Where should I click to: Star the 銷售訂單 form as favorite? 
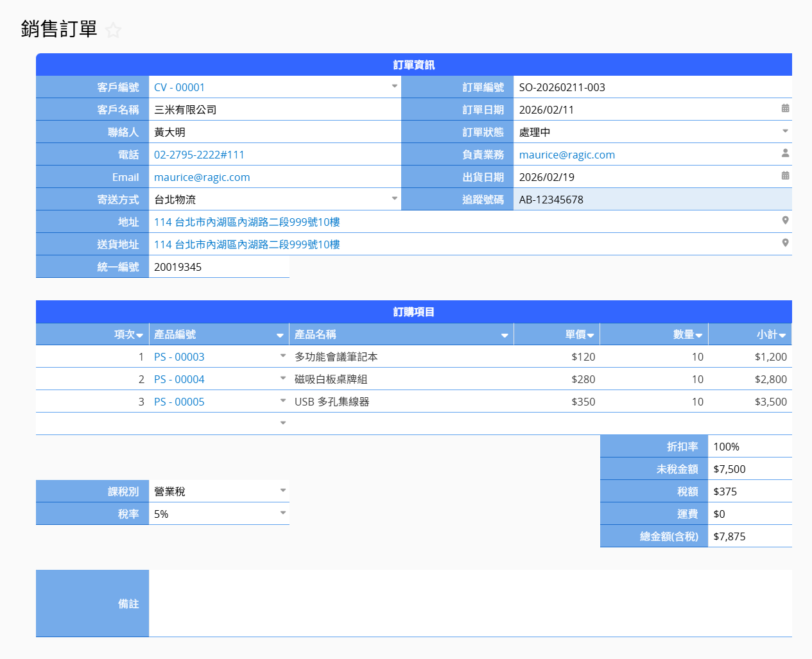click(114, 30)
